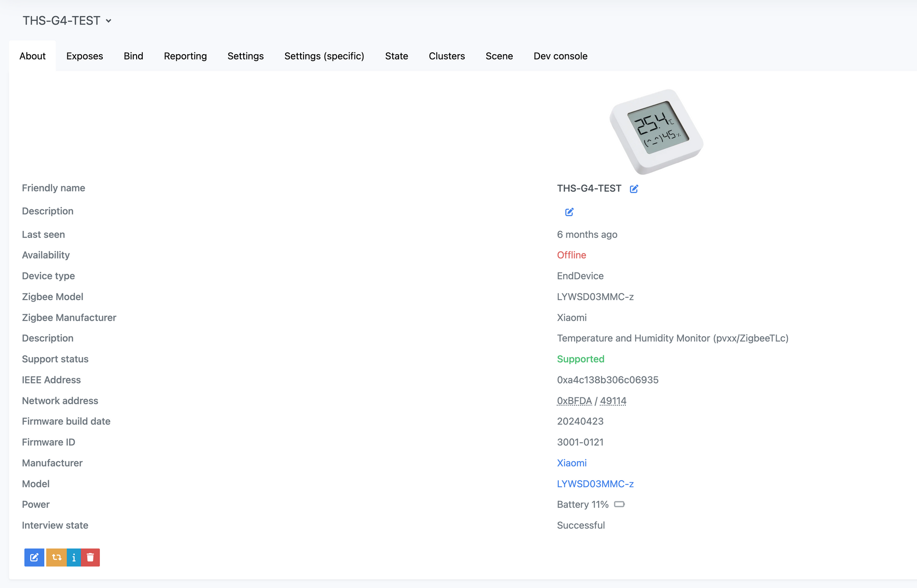Click the 0xBFDA network address
This screenshot has width=917, height=588.
pos(574,401)
